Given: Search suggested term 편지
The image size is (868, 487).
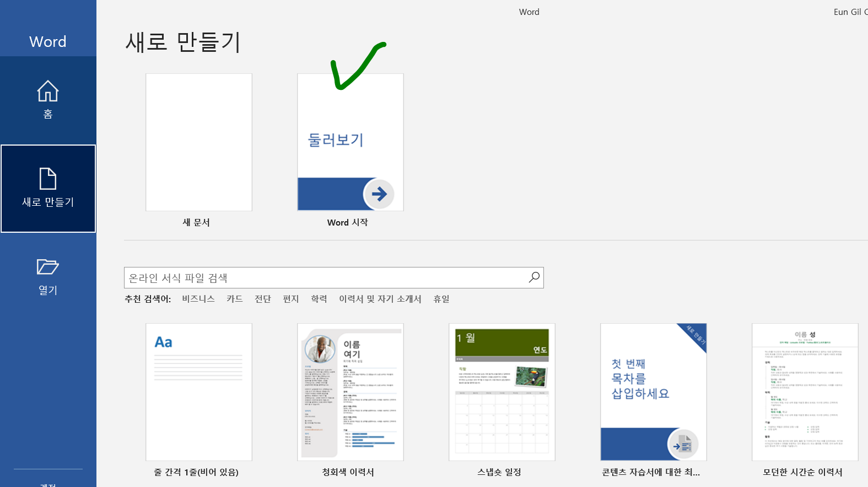Looking at the screenshot, I should point(291,299).
